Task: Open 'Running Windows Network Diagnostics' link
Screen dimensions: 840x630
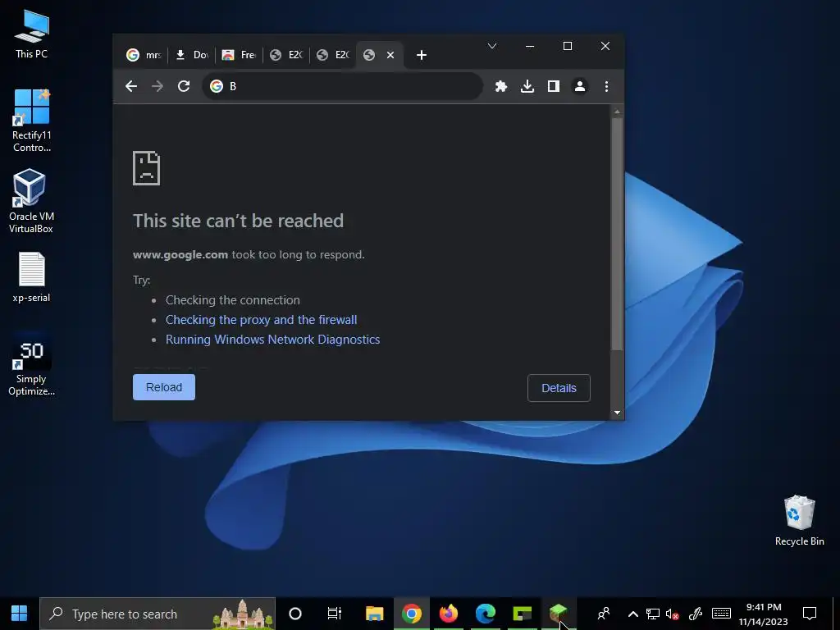Action: coord(272,340)
